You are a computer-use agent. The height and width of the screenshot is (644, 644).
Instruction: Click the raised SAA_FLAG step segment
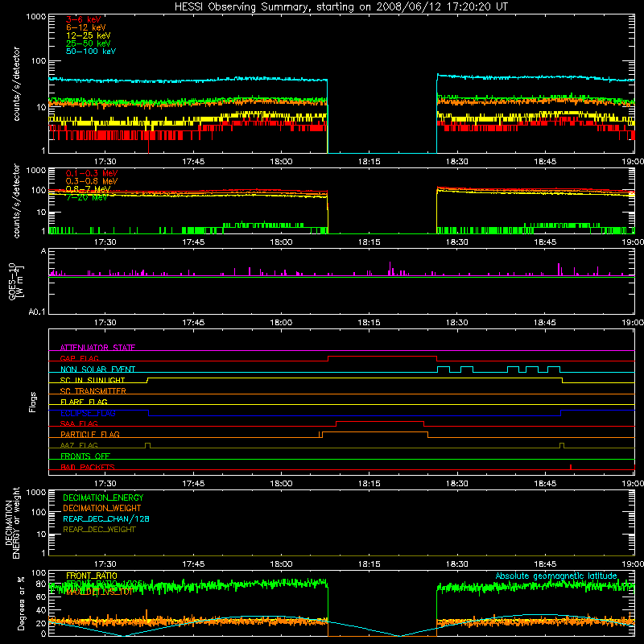380,421
